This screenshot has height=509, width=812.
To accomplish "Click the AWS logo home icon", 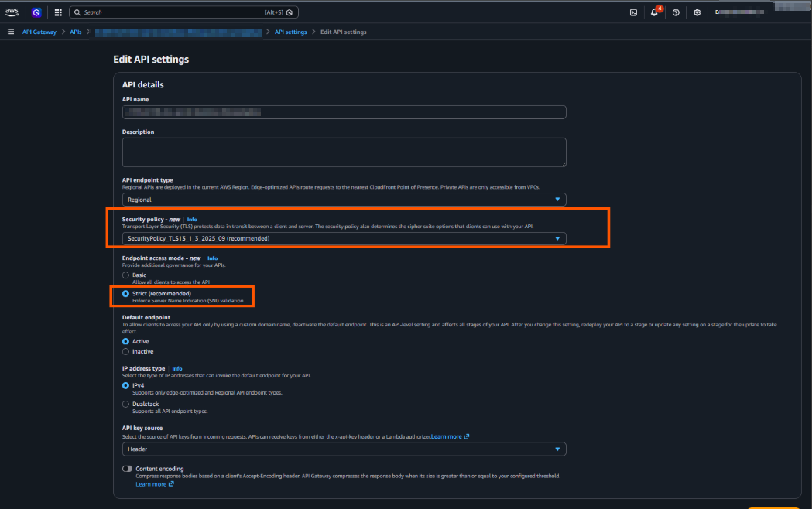I will (x=12, y=12).
